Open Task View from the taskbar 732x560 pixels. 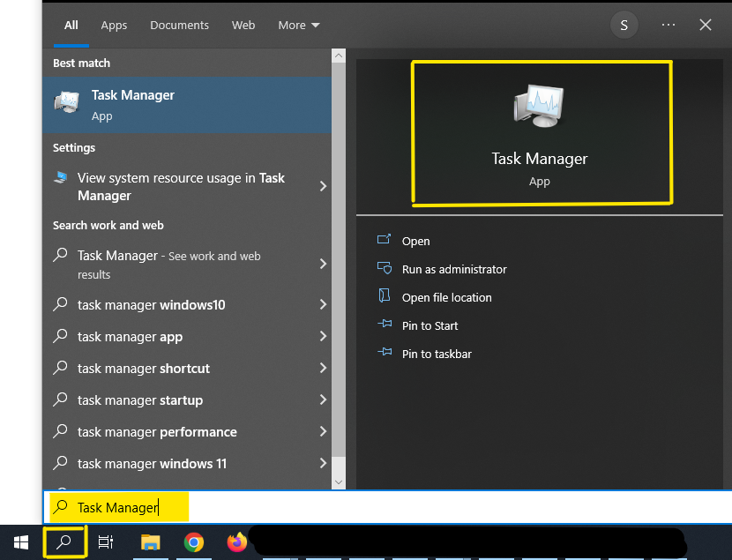click(106, 542)
